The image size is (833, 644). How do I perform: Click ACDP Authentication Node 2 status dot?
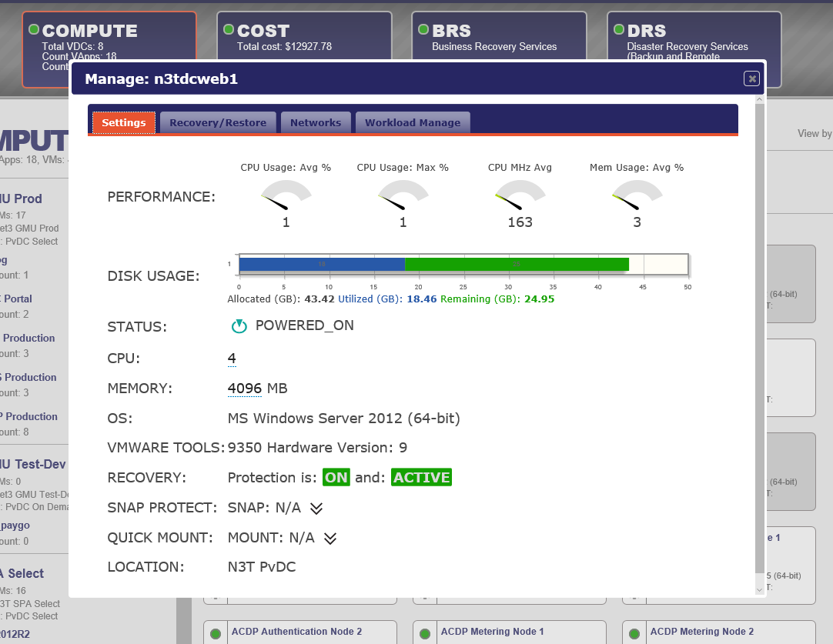point(216,634)
